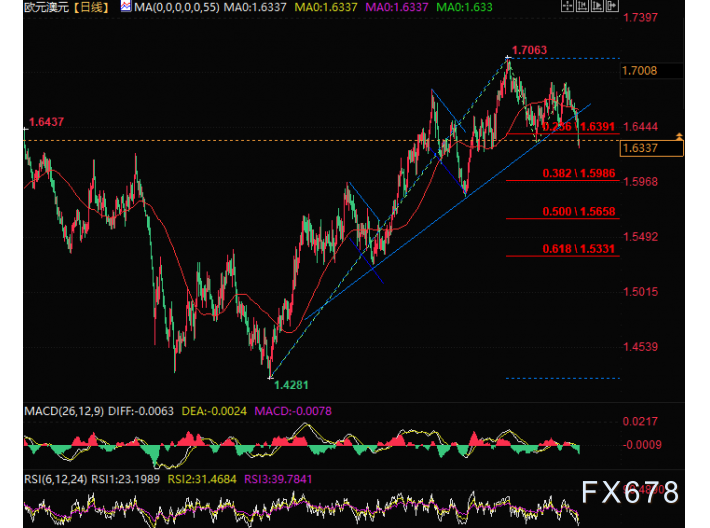Click the 0.0217 MACD axis label
The image size is (710, 528).
click(640, 422)
